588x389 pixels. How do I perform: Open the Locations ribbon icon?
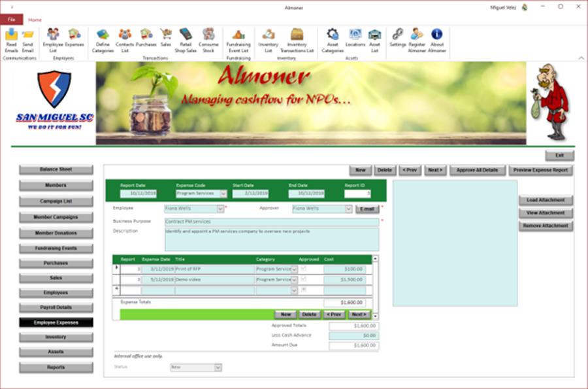point(355,38)
